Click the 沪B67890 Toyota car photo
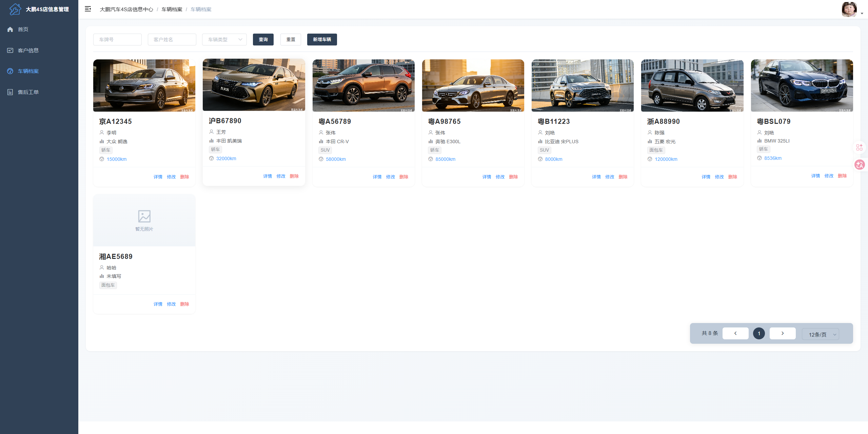 pyautogui.click(x=254, y=85)
